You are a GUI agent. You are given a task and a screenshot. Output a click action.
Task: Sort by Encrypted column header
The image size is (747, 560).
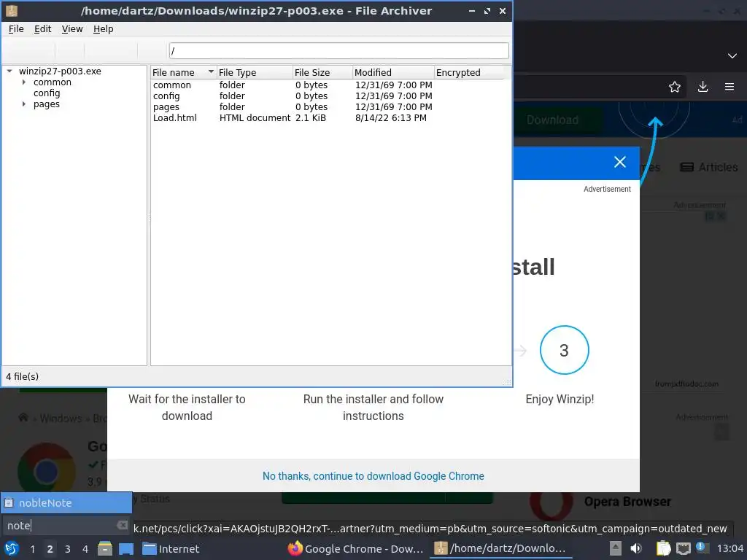click(469, 72)
